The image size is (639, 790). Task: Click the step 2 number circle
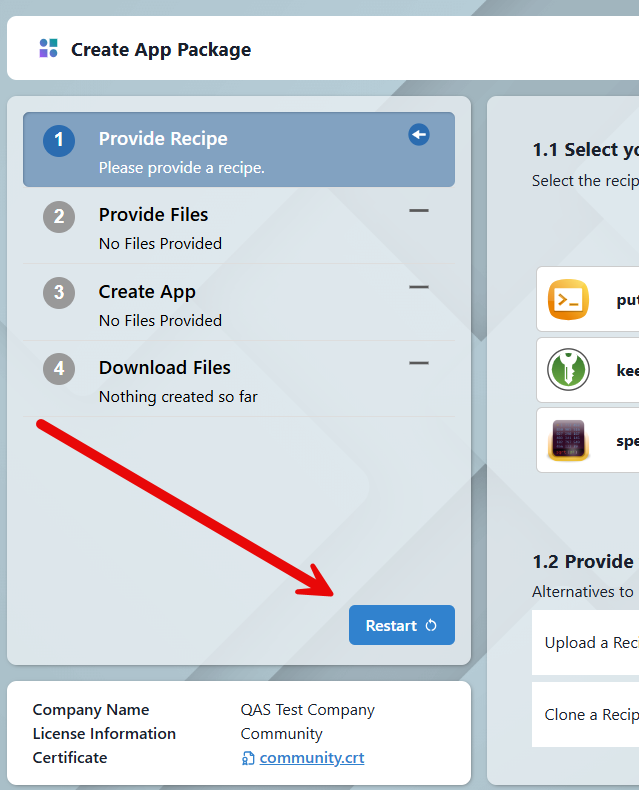(x=59, y=216)
